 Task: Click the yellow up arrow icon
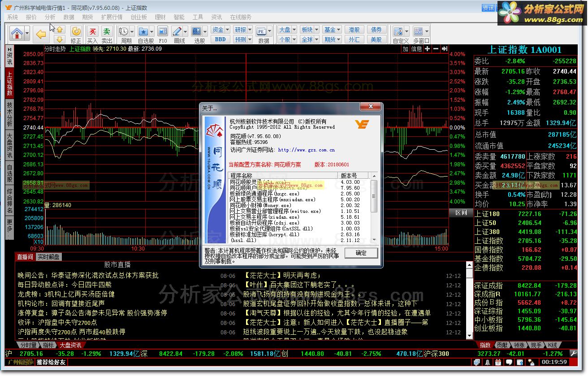pyautogui.click(x=60, y=29)
